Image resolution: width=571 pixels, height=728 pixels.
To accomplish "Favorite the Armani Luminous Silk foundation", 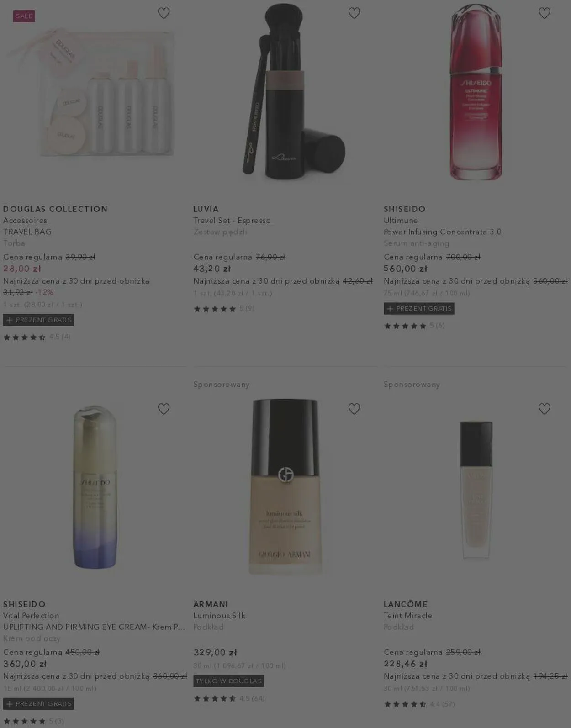I will tap(354, 409).
